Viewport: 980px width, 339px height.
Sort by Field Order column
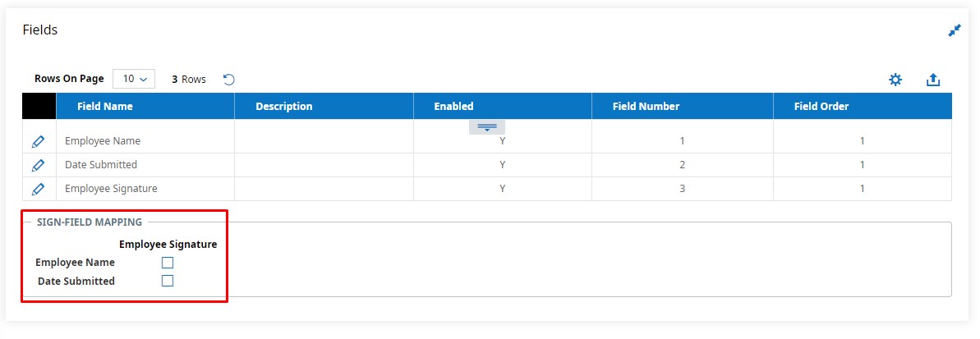coord(821,106)
